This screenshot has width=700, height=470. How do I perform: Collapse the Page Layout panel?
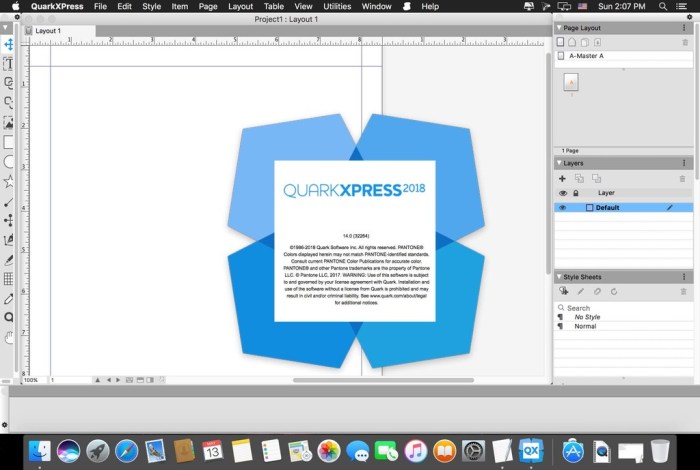(559, 28)
